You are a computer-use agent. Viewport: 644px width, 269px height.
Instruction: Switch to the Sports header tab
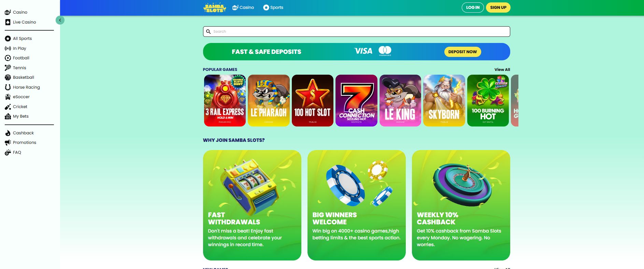coord(273,8)
